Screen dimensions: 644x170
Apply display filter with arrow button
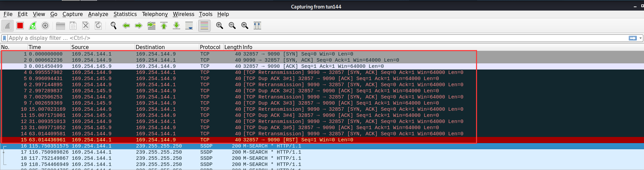point(632,38)
